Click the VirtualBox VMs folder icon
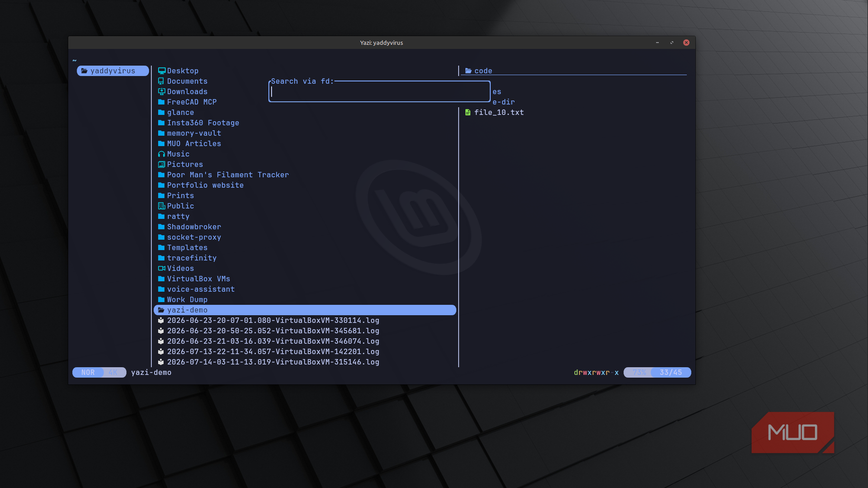This screenshot has width=868, height=488. click(162, 279)
